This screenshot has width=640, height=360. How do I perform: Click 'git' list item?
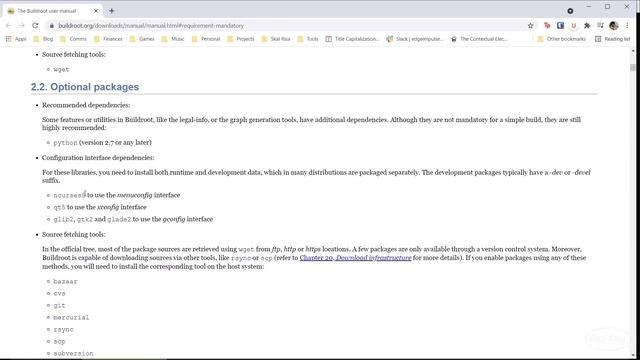tap(59, 305)
